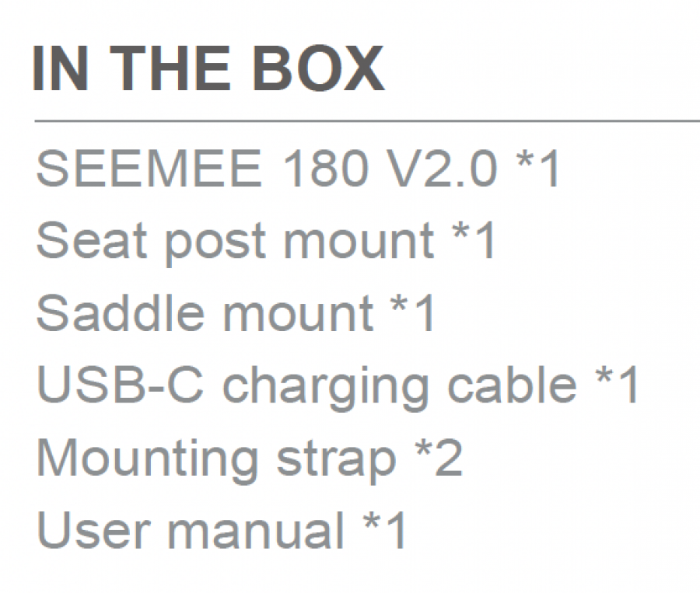Click the number 180 in the first item
This screenshot has width=700, height=593.
pos(325,169)
